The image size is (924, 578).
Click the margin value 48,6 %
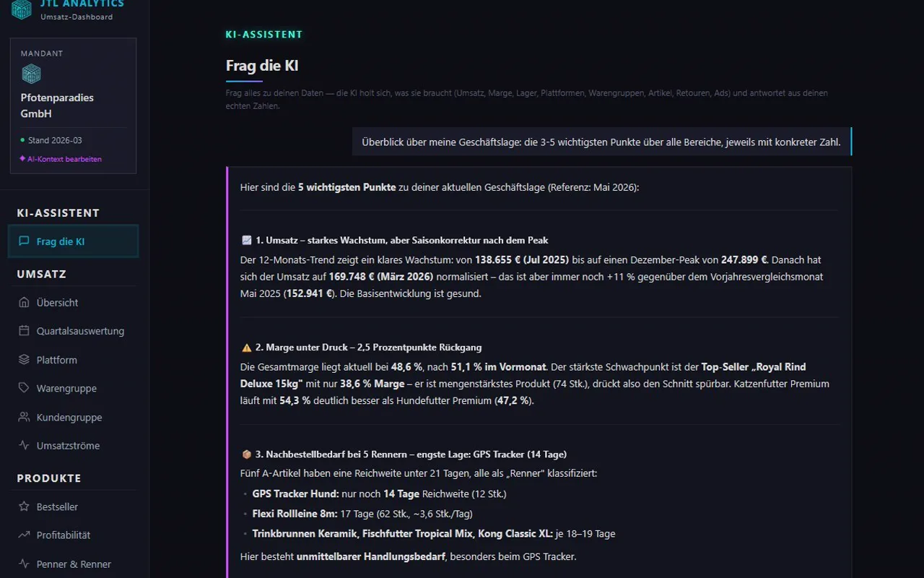click(406, 367)
